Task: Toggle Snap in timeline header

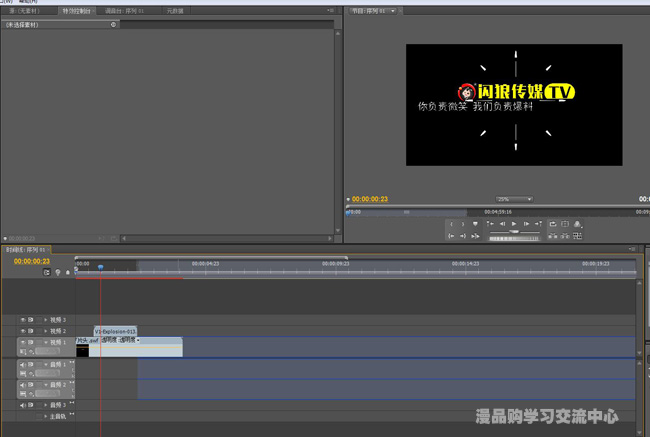Action: tap(47, 272)
